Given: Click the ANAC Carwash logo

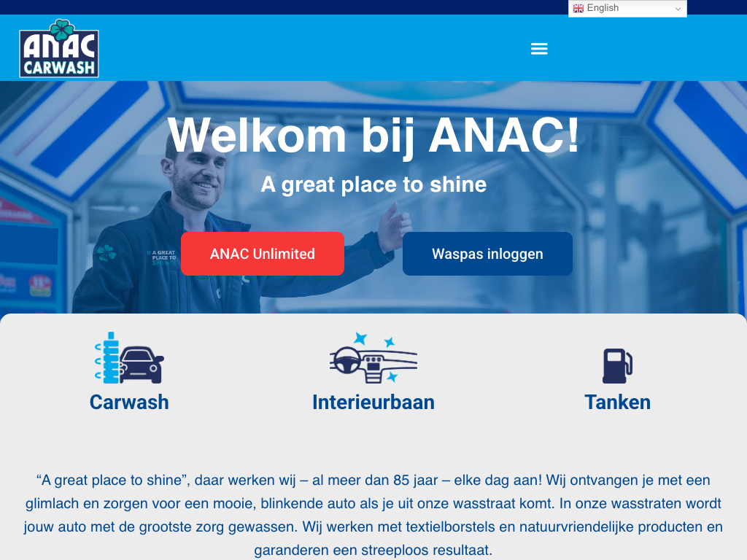Looking at the screenshot, I should (x=59, y=48).
